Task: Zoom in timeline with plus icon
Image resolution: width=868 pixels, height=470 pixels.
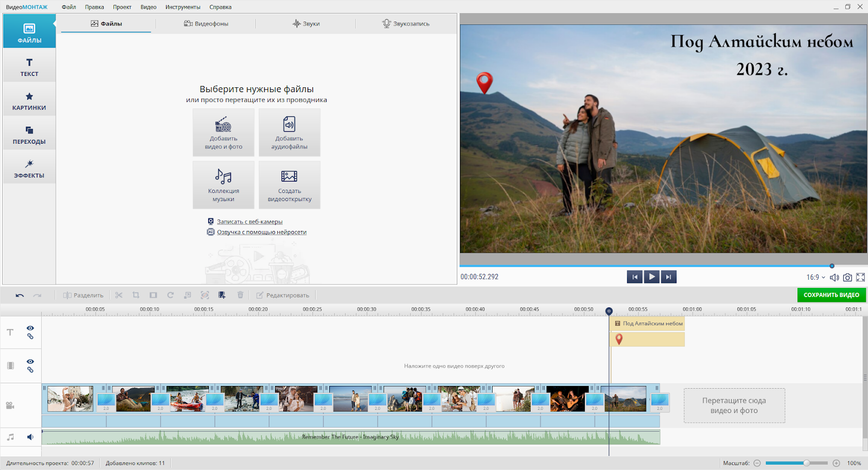Action: coord(837,463)
